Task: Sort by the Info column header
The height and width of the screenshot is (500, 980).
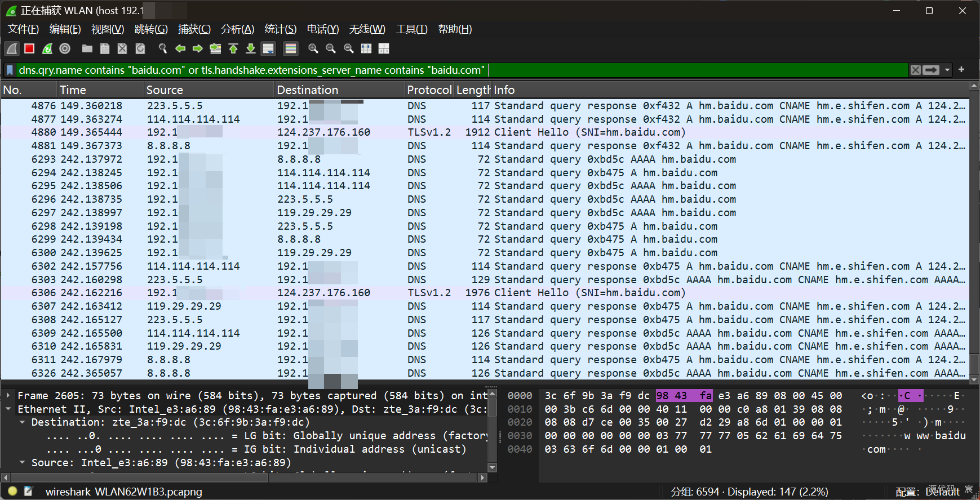Action: (x=730, y=90)
